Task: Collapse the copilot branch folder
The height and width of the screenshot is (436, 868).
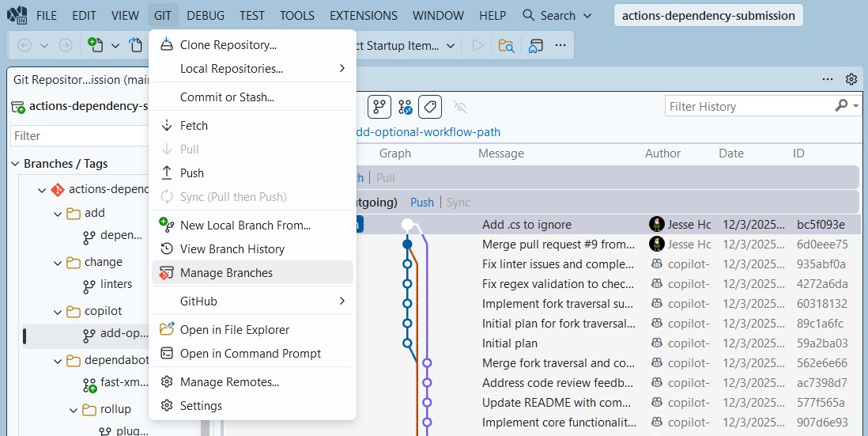Action: [x=58, y=312]
